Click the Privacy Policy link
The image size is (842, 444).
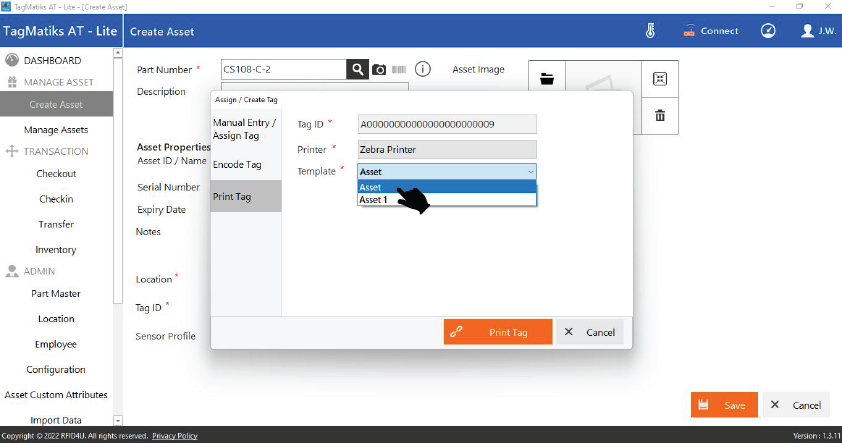coord(175,436)
